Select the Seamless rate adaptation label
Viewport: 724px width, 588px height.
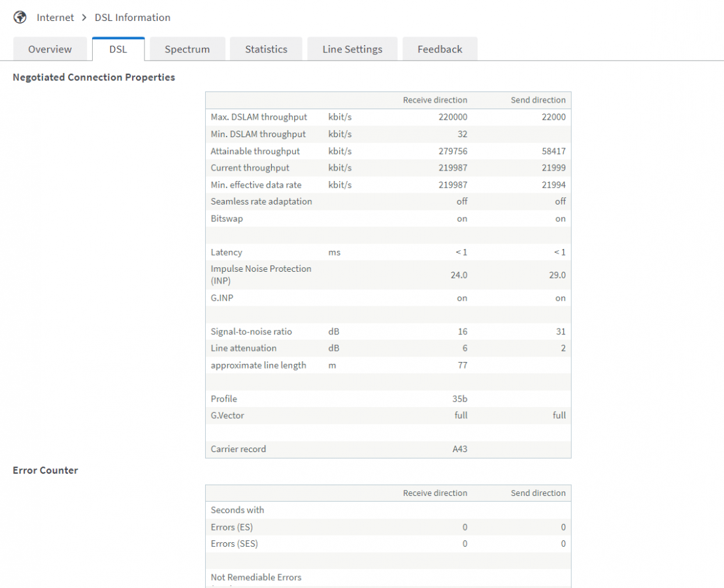tap(261, 202)
